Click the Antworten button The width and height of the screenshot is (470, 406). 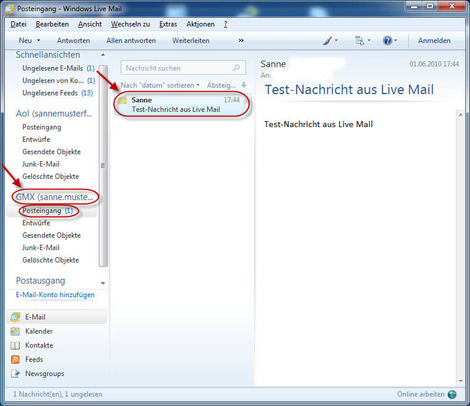73,41
